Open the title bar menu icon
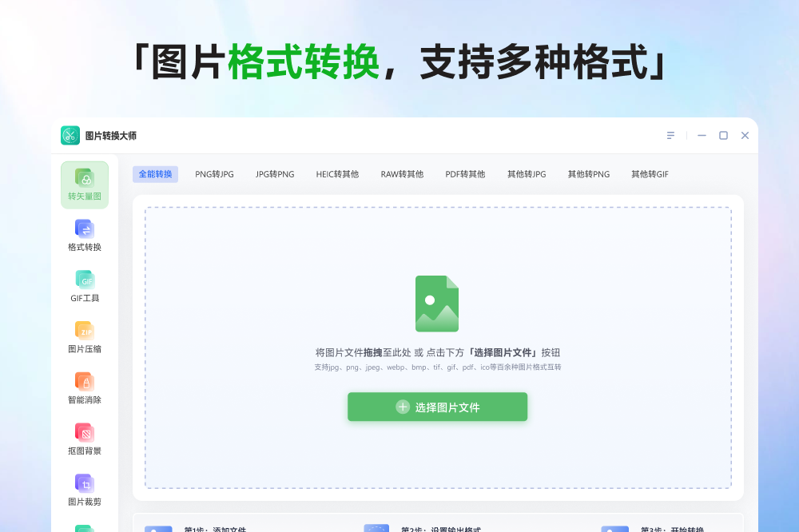Viewport: 799px width, 532px height. (x=670, y=136)
